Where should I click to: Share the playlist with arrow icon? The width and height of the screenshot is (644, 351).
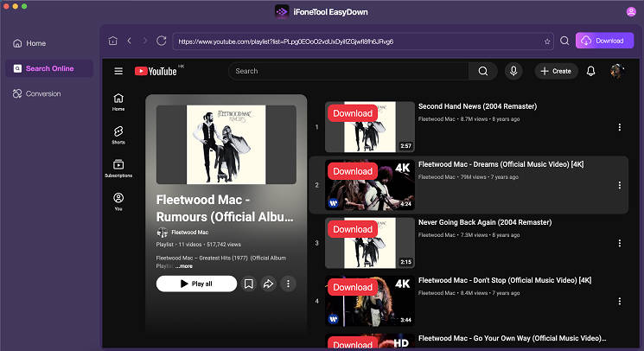click(268, 284)
